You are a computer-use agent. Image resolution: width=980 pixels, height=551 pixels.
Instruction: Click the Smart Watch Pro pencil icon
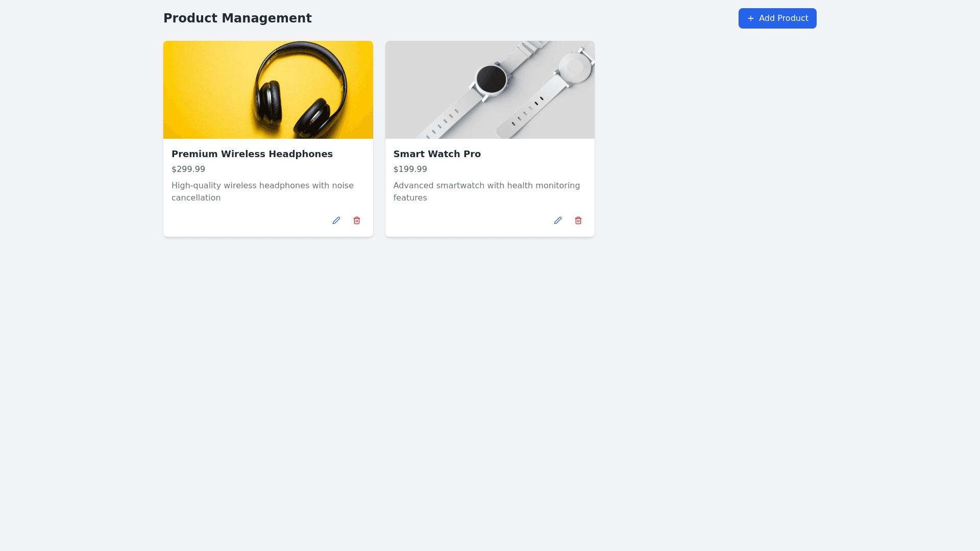tap(557, 220)
